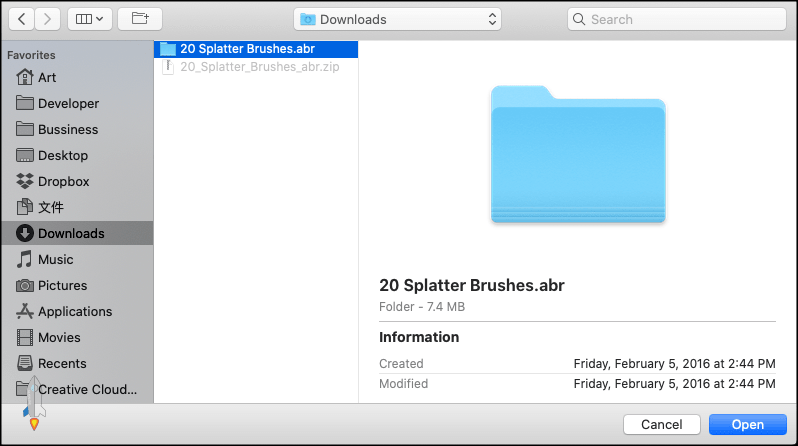The image size is (798, 446).
Task: Go to Pictures in the sidebar
Action: (x=62, y=285)
